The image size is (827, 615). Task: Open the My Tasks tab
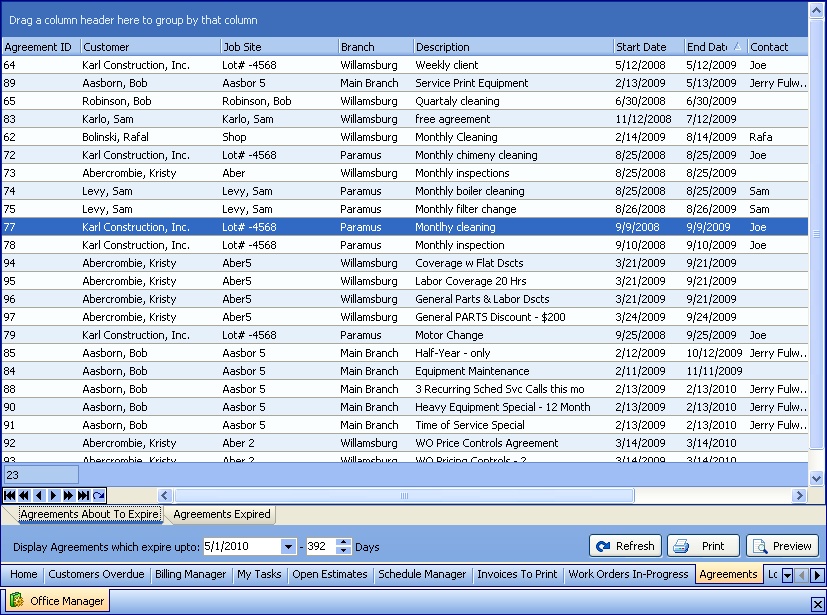[x=259, y=574]
